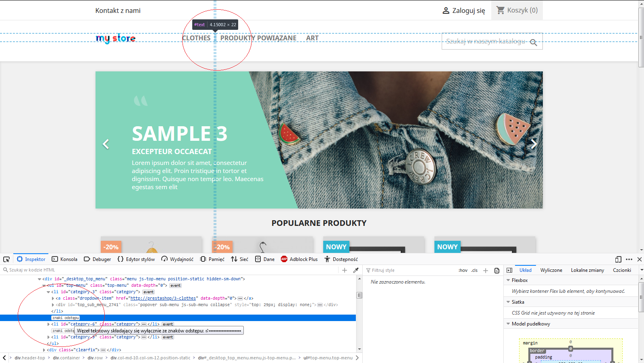Toggle the .cls class panel

[475, 271]
